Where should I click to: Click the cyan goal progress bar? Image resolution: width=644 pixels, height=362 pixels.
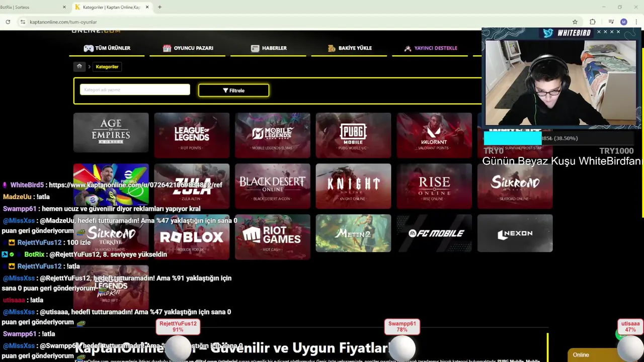click(x=512, y=138)
